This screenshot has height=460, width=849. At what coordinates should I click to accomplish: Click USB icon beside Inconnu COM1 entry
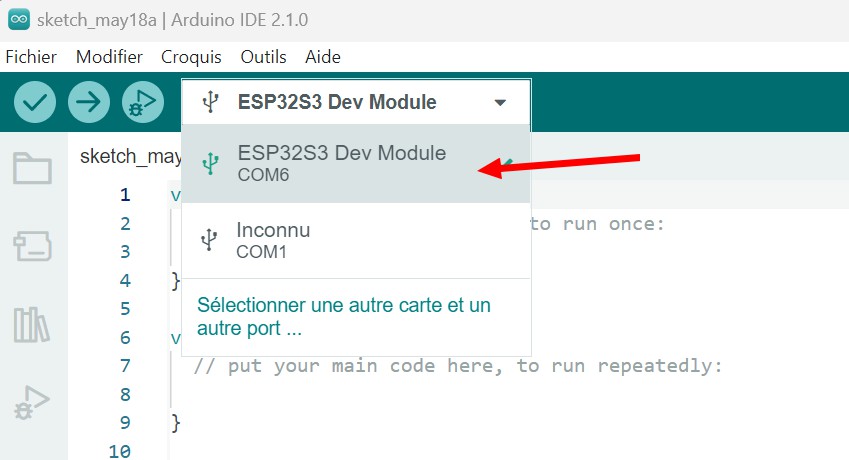(209, 240)
